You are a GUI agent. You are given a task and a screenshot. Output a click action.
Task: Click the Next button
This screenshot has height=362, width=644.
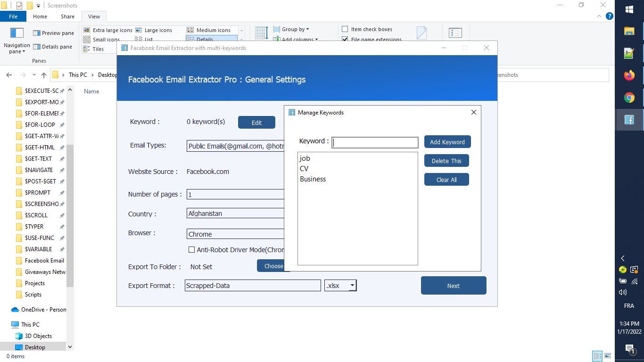(454, 286)
